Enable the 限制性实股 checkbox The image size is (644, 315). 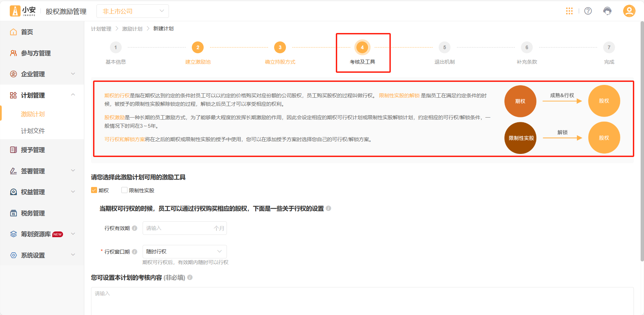click(x=124, y=190)
